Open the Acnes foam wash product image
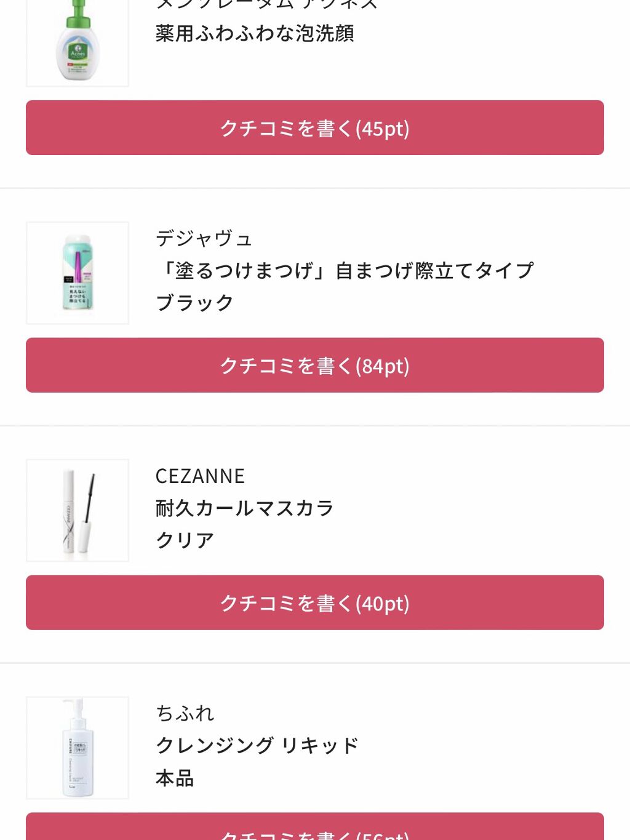This screenshot has width=630, height=840. (78, 43)
